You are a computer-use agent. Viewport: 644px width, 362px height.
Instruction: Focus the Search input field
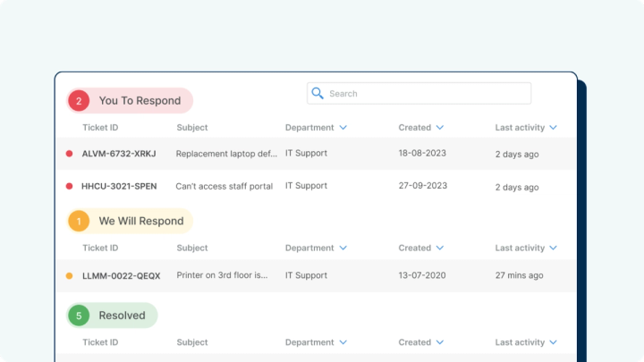[x=419, y=94]
